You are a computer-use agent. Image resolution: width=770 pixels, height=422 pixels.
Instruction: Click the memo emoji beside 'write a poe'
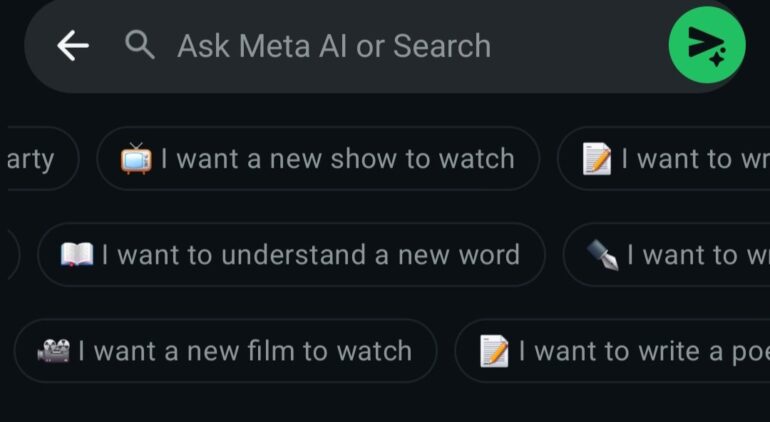(494, 351)
